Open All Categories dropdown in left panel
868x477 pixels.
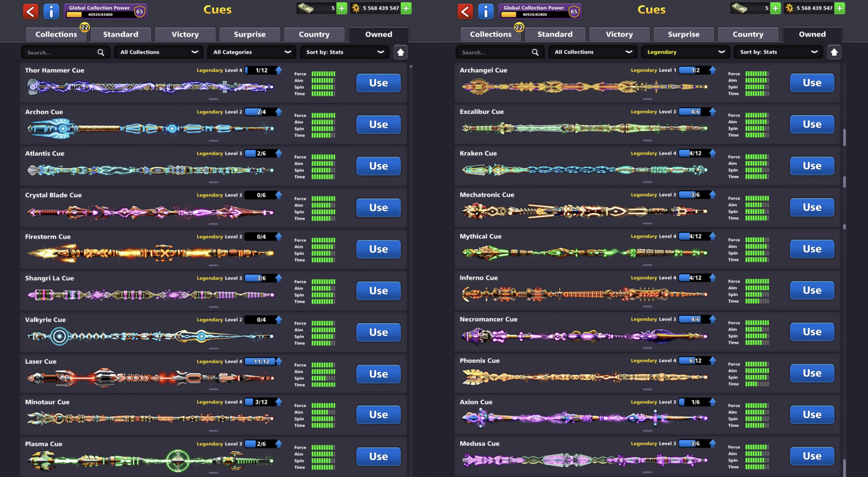251,52
